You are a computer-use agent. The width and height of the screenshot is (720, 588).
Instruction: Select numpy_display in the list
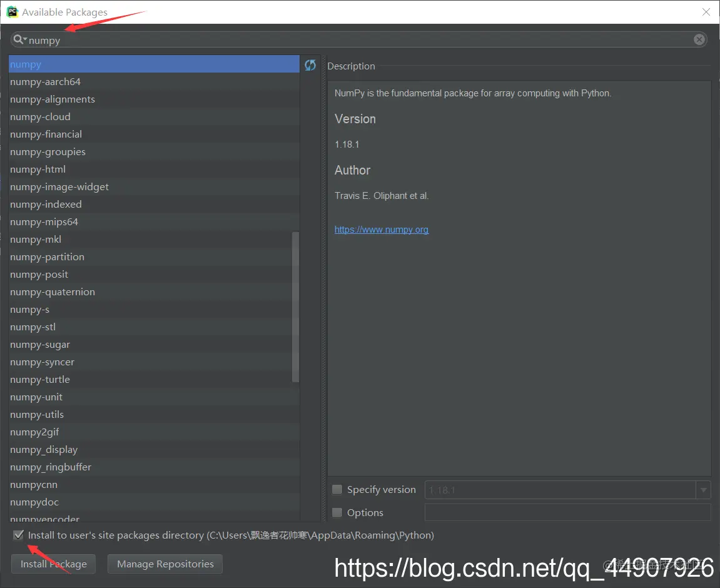click(x=154, y=449)
